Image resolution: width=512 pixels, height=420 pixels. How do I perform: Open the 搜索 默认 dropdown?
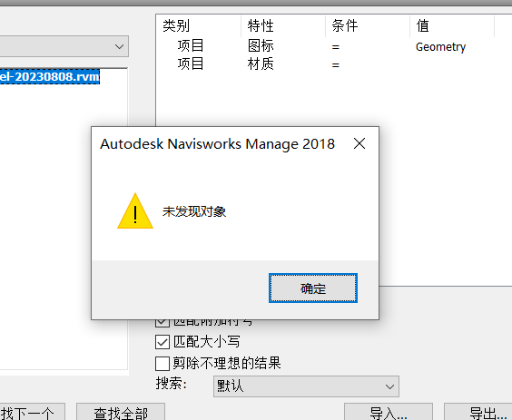[306, 386]
